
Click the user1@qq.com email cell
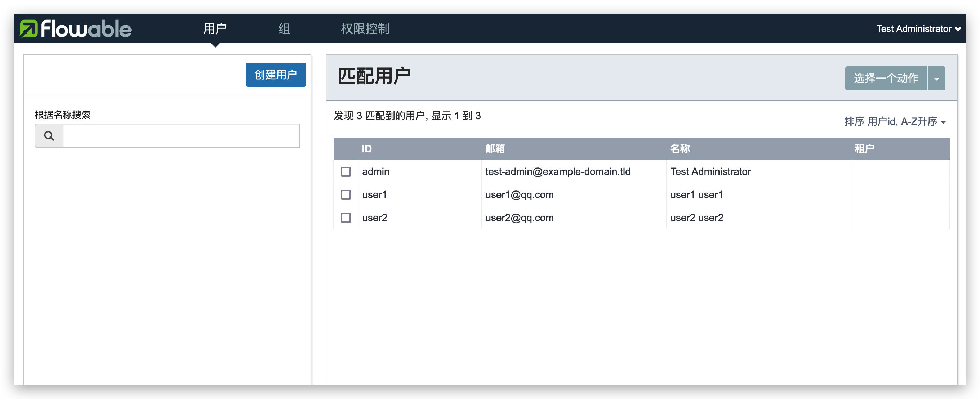coord(519,195)
